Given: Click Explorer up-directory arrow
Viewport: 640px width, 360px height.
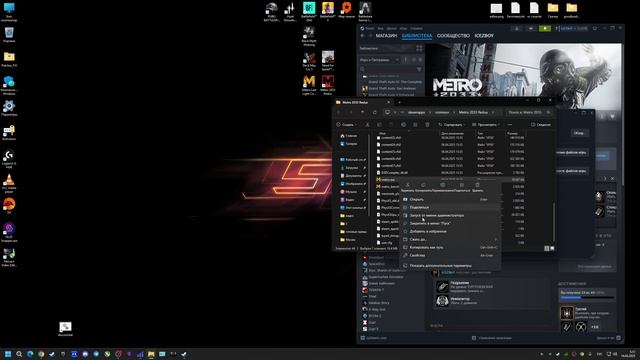Looking at the screenshot, I should pyautogui.click(x=362, y=112).
